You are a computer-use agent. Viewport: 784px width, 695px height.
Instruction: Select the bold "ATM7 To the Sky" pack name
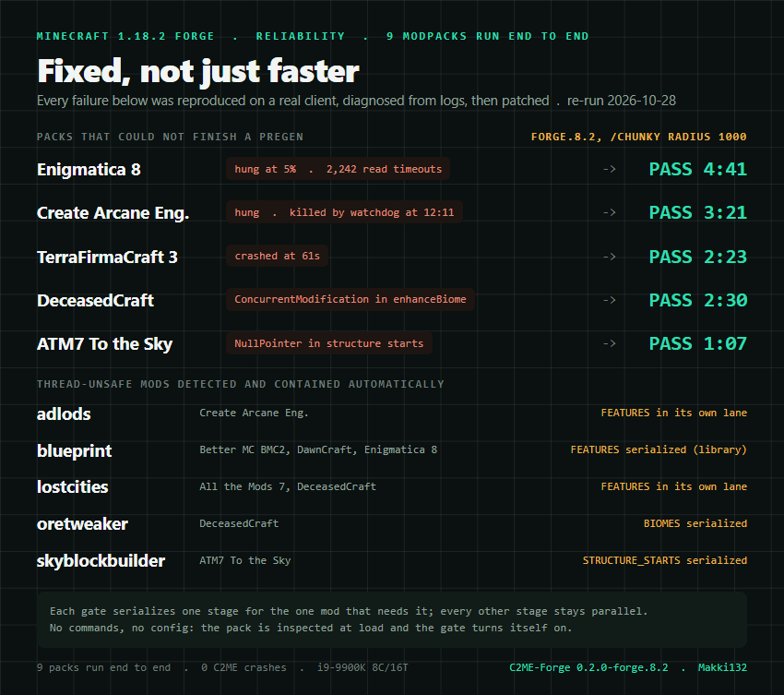104,343
